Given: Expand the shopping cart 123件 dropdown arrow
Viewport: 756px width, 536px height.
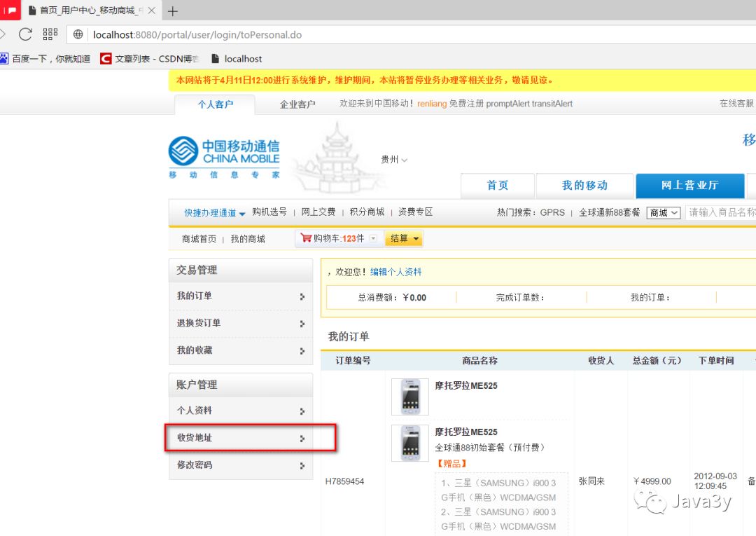Looking at the screenshot, I should [372, 238].
